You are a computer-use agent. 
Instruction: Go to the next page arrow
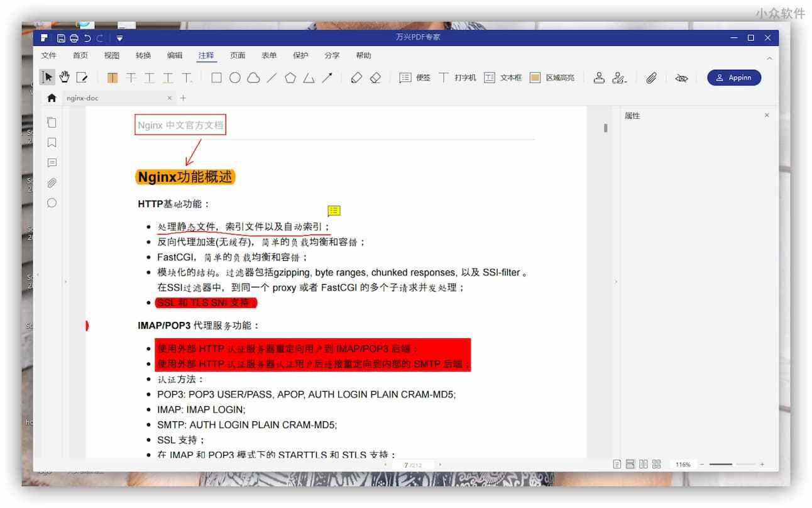tap(440, 465)
